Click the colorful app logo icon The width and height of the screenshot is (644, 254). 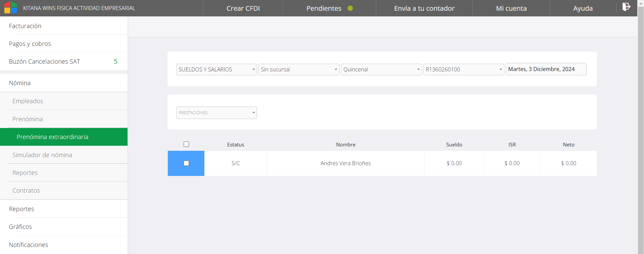point(10,8)
